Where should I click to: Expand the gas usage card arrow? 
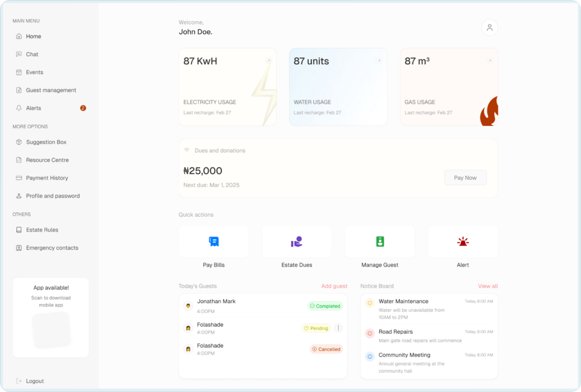coord(490,61)
